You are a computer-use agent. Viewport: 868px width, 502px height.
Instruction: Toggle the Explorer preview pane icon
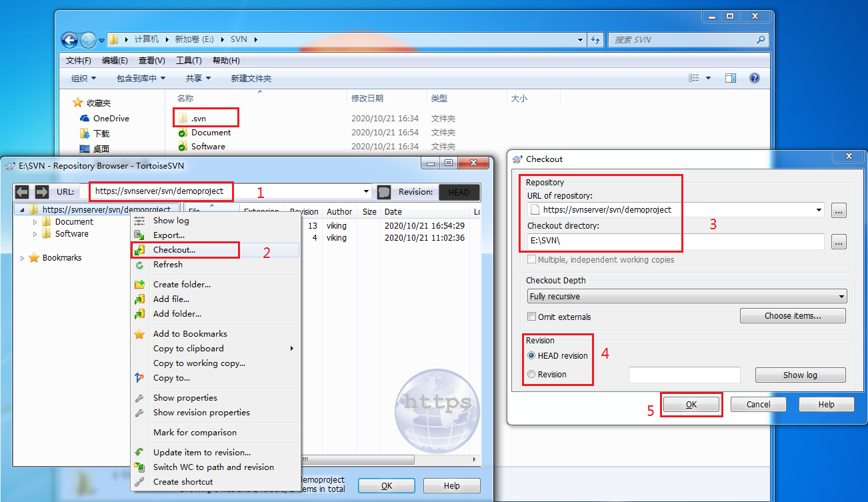pyautogui.click(x=730, y=78)
